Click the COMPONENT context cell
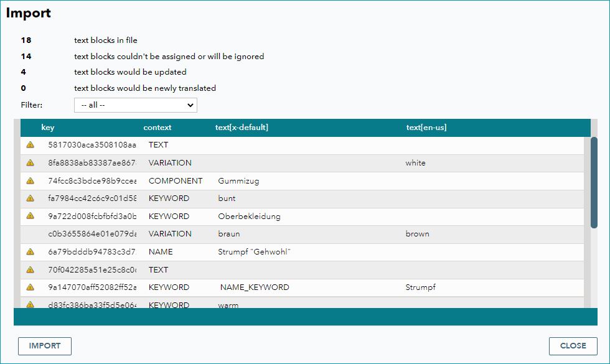 (176, 181)
